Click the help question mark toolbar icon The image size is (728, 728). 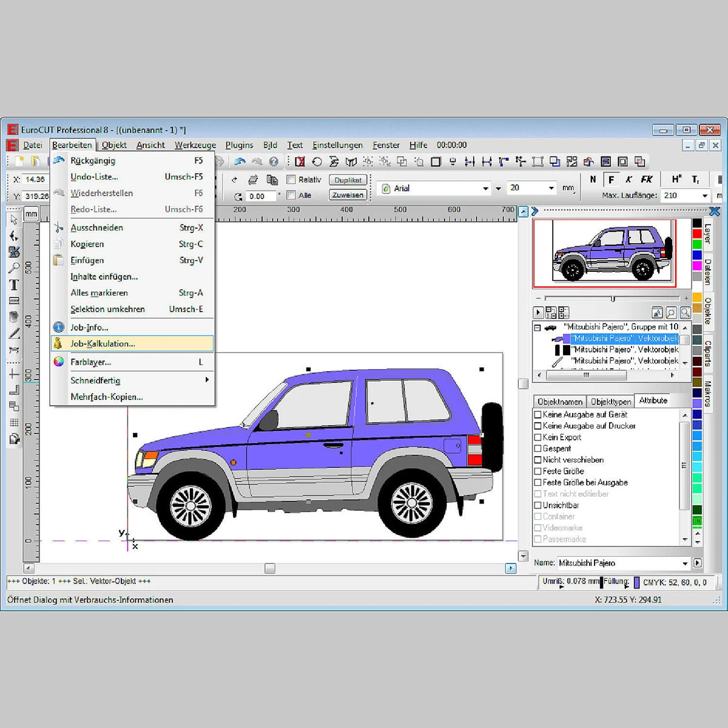coord(274,161)
